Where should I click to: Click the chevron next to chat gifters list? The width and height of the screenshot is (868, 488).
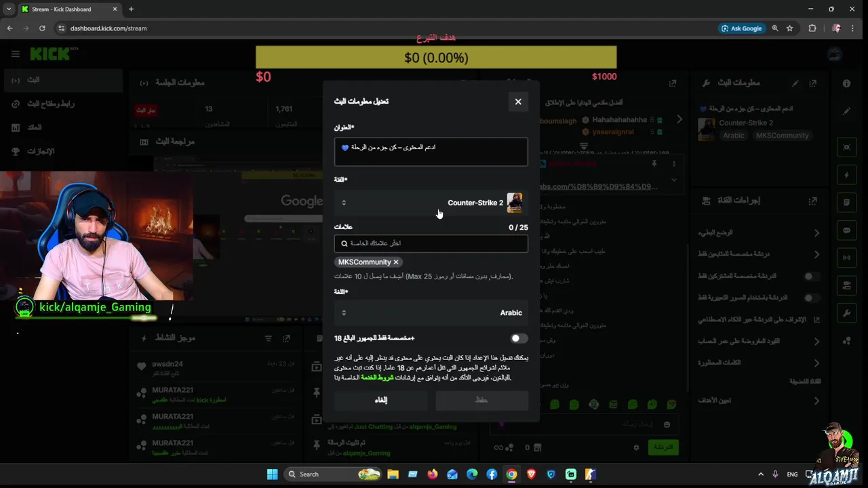click(679, 119)
